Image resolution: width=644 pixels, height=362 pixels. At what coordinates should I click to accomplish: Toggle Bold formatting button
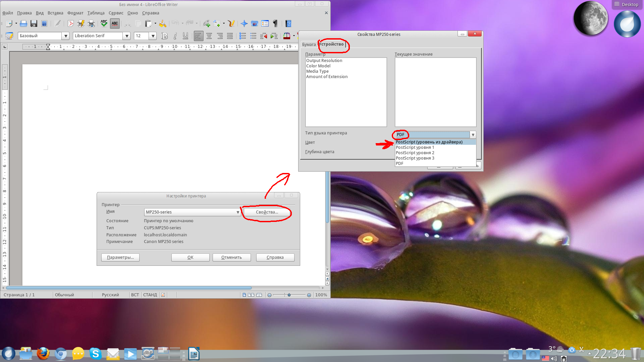[x=164, y=36]
